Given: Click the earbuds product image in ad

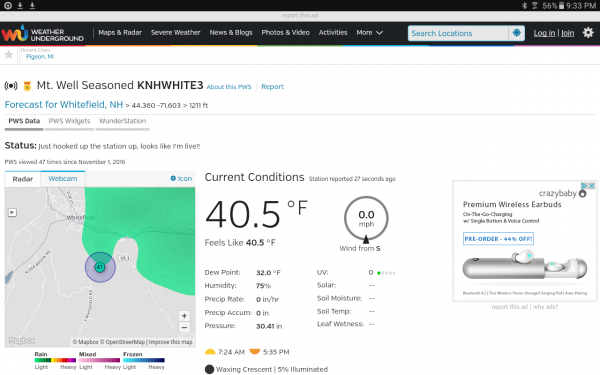Looking at the screenshot, I should click(x=525, y=266).
